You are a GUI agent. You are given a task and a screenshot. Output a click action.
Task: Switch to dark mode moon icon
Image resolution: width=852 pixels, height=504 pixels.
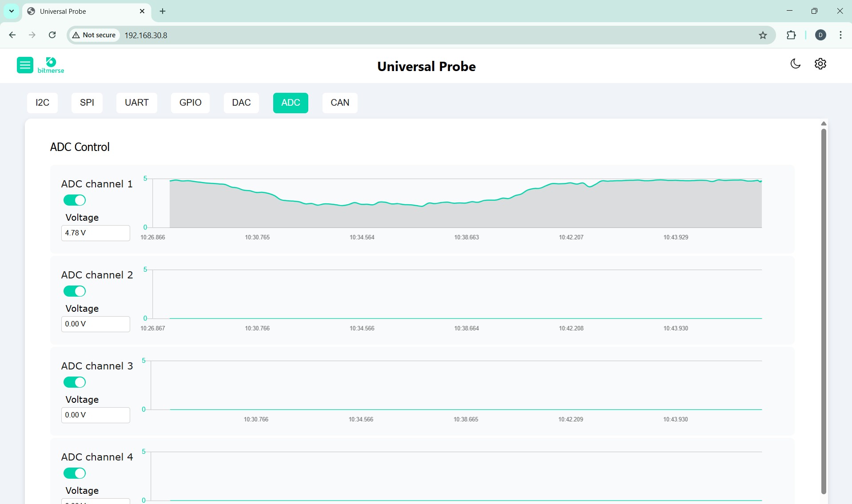(x=795, y=64)
